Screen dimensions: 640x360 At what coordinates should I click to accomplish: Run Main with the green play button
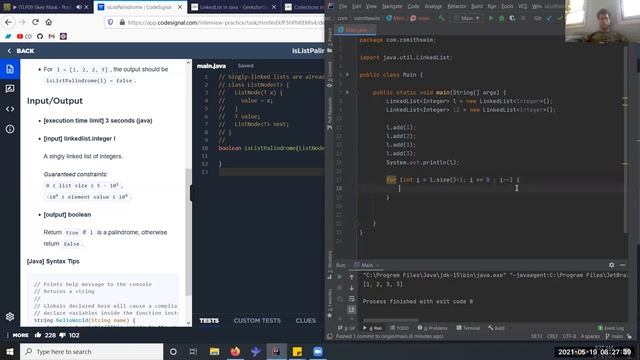pyautogui.click(x=491, y=18)
